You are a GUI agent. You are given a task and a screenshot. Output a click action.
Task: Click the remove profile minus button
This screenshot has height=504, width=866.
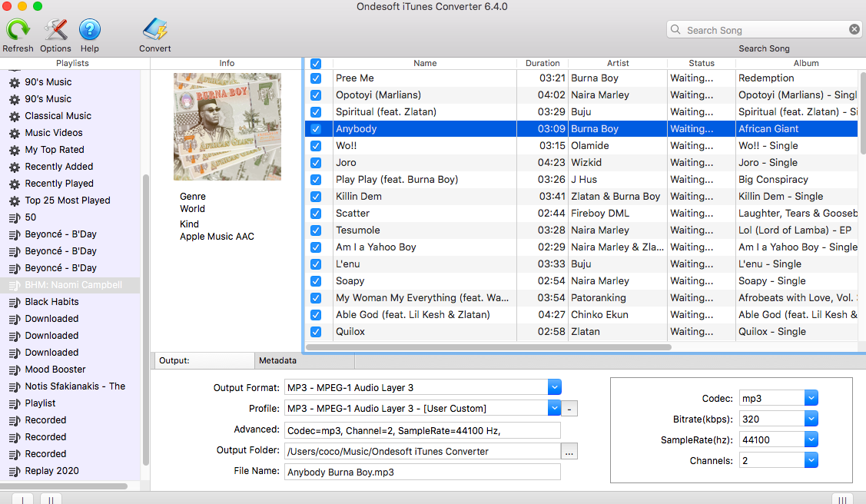(x=569, y=409)
